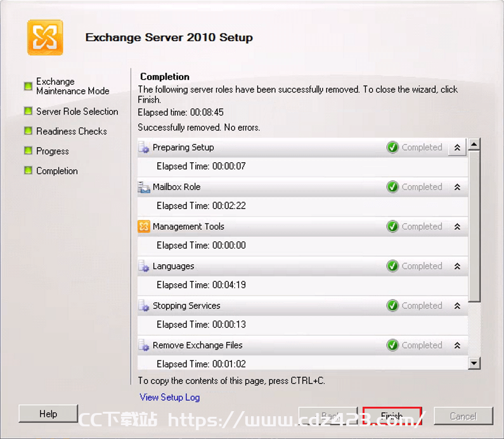Click green square next to Server Role Selection
Image resolution: width=504 pixels, height=439 pixels.
(29, 111)
